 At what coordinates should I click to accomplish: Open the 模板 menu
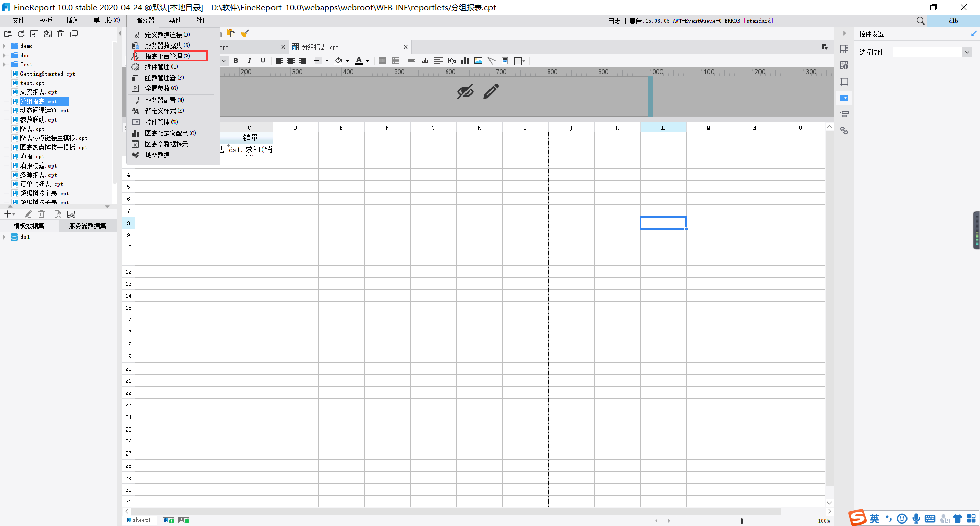(46, 20)
